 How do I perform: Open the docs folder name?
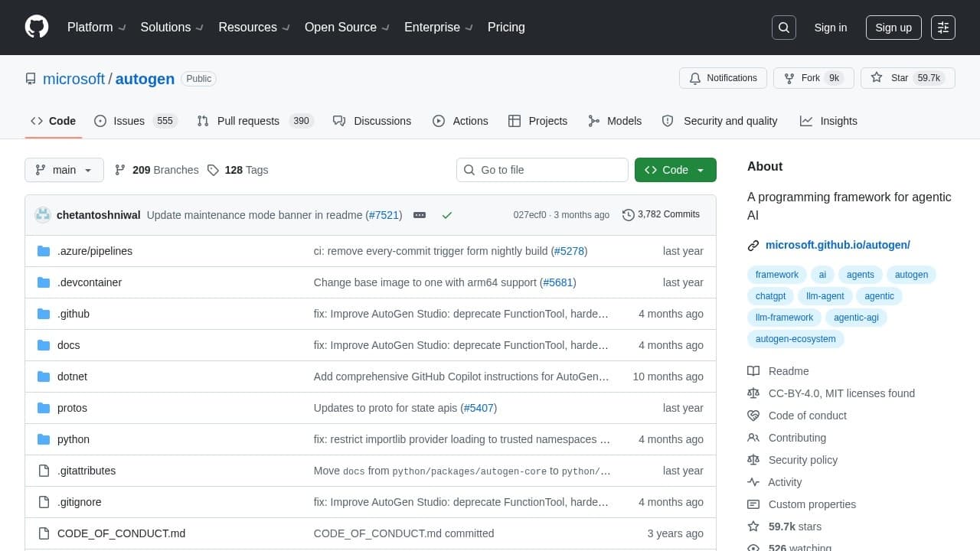pyautogui.click(x=69, y=345)
